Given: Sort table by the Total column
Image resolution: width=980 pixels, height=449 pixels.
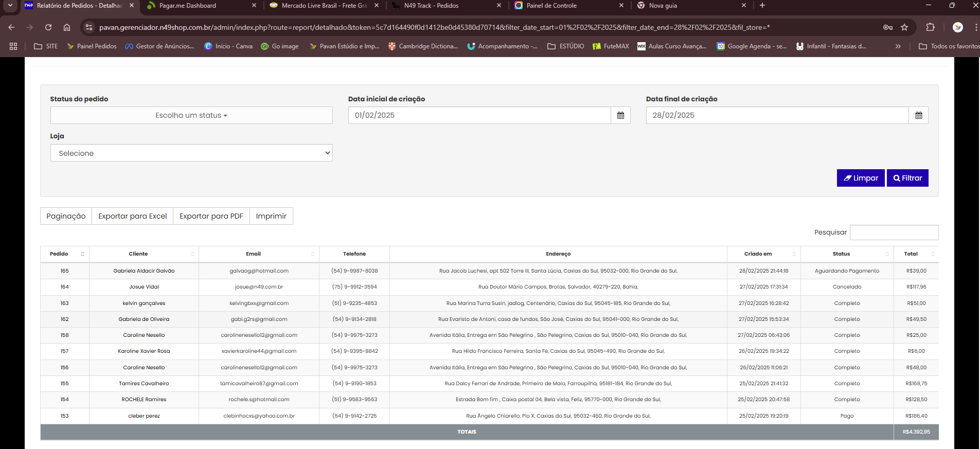Looking at the screenshot, I should click(x=917, y=254).
